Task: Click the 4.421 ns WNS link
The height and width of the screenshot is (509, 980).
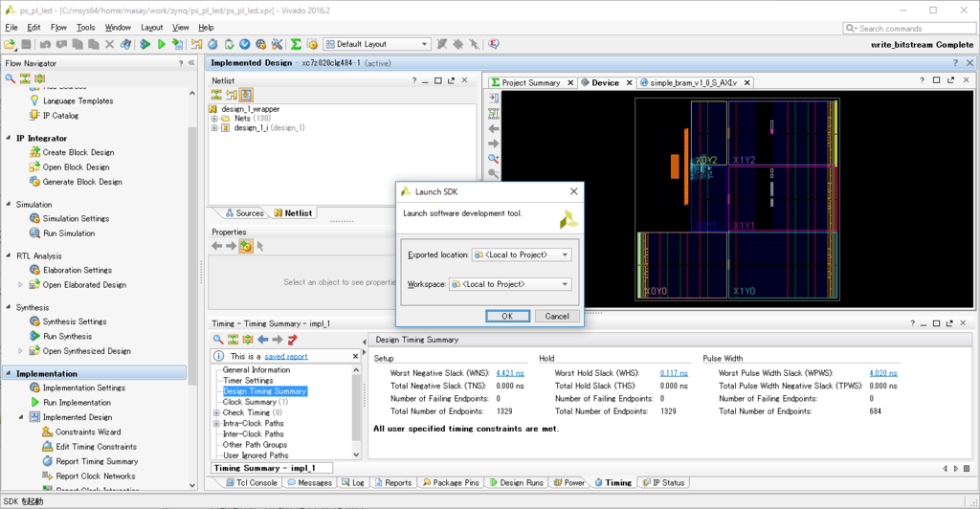Action: (x=510, y=373)
